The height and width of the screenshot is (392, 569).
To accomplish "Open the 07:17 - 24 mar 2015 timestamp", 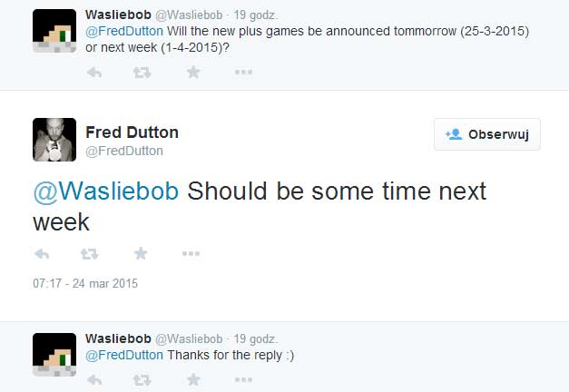I will pyautogui.click(x=85, y=283).
